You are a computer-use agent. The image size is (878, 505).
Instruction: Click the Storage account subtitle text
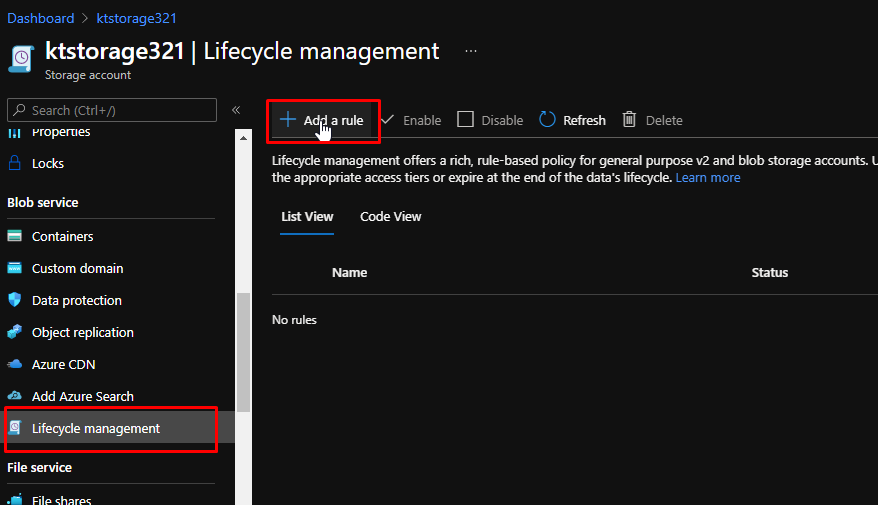tap(87, 75)
